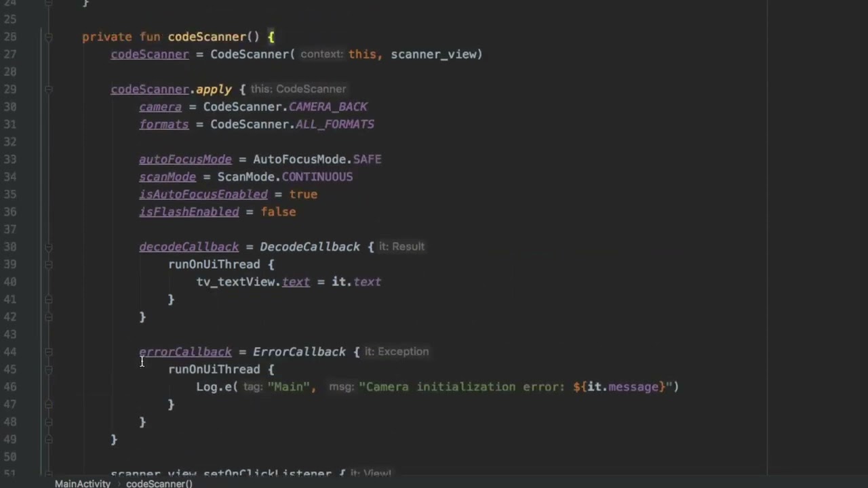The height and width of the screenshot is (488, 868).
Task: Click the 'false' value on line 36
Action: pyautogui.click(x=278, y=212)
